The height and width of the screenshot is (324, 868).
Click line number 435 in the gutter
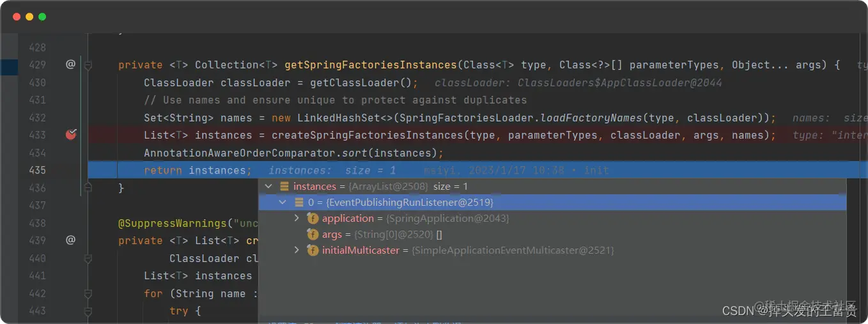point(37,170)
